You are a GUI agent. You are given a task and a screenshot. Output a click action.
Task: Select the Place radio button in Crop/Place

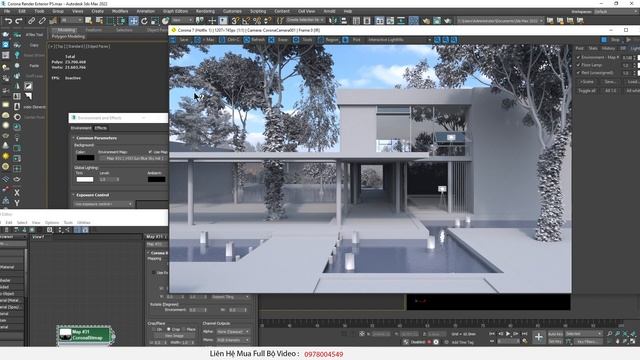(184, 329)
